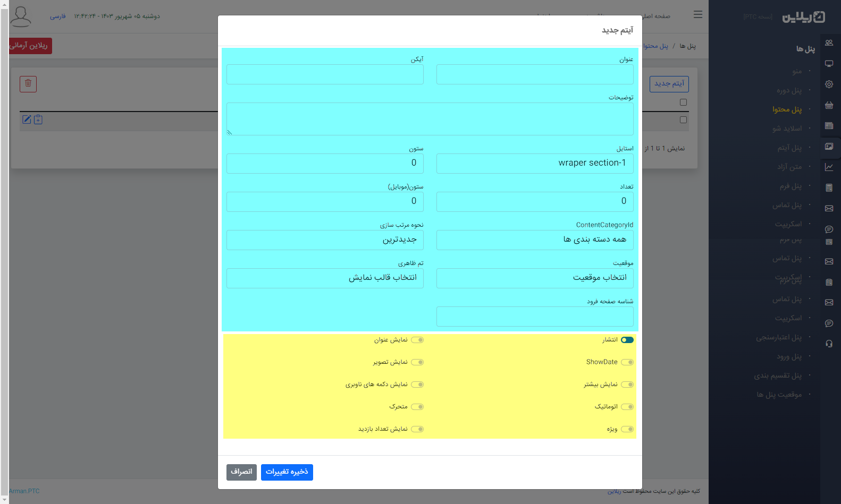Click the page vertical scrollbar
The width and height of the screenshot is (841, 504).
(5, 252)
